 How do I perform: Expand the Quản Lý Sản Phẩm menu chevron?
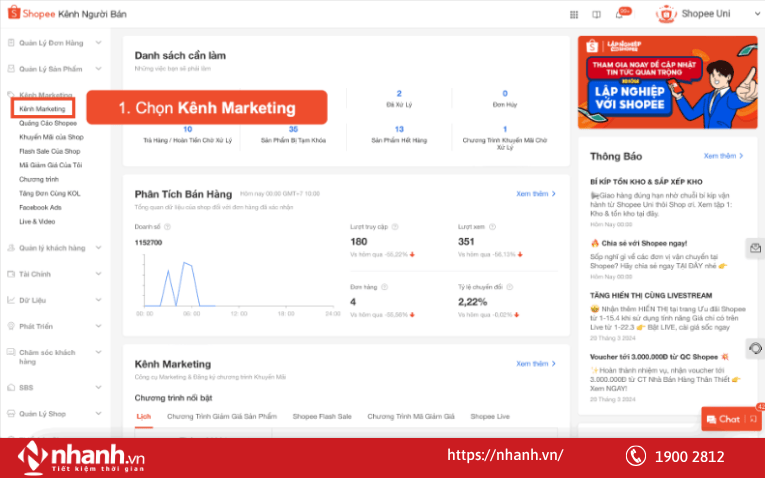[99, 69]
